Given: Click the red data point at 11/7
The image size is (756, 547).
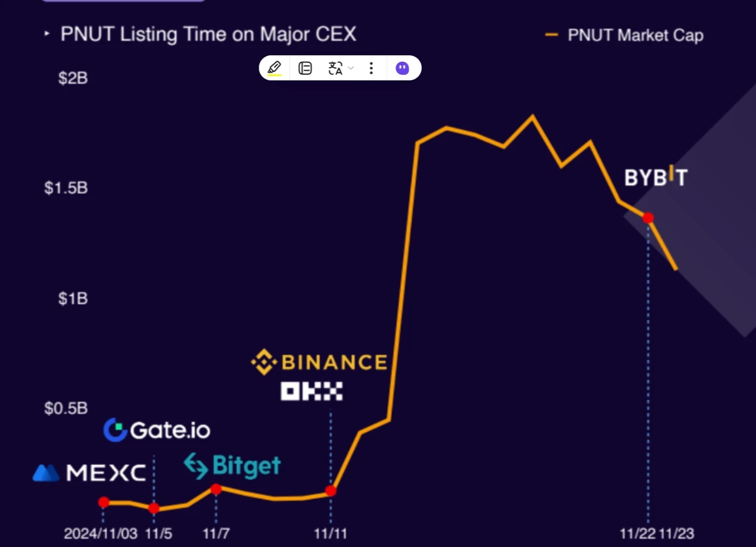Looking at the screenshot, I should [216, 489].
